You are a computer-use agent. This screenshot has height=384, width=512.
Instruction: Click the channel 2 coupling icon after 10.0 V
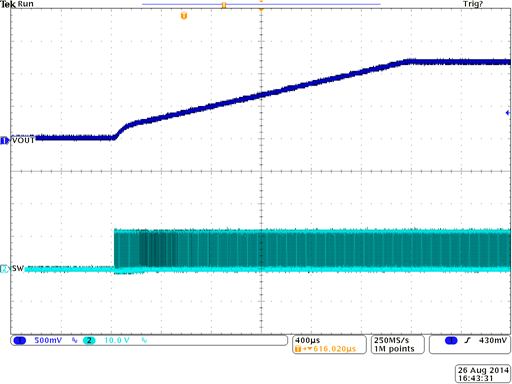144,340
